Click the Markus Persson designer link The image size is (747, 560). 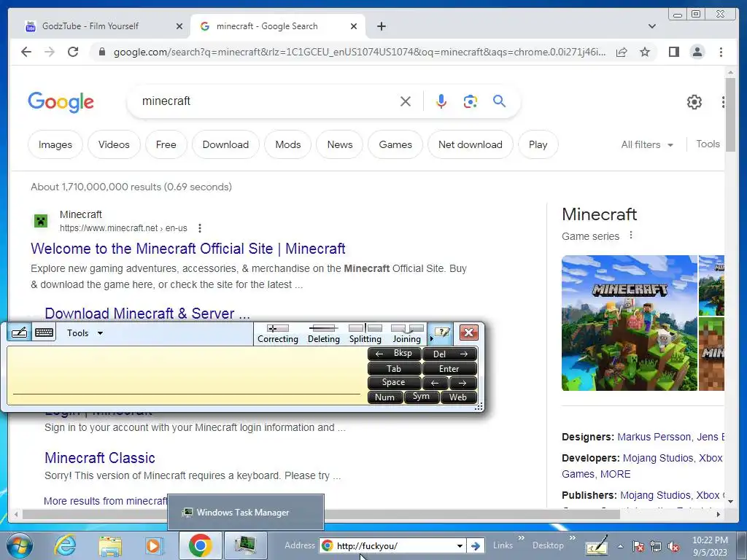click(654, 437)
